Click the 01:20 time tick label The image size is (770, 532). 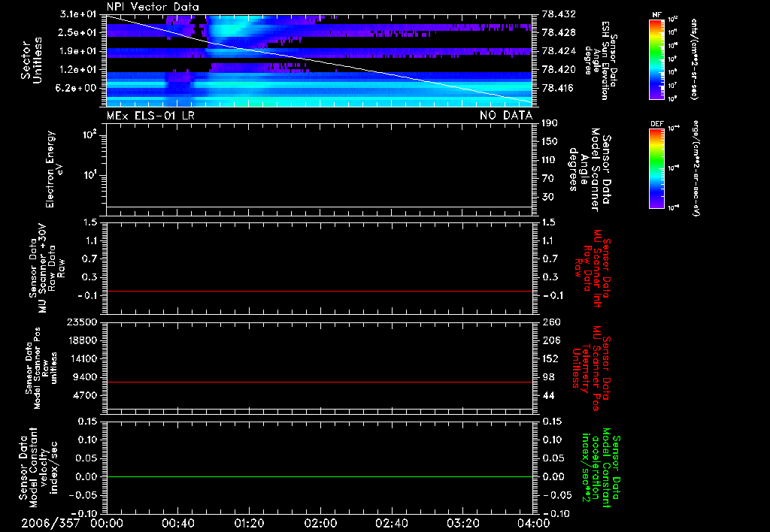tap(249, 523)
